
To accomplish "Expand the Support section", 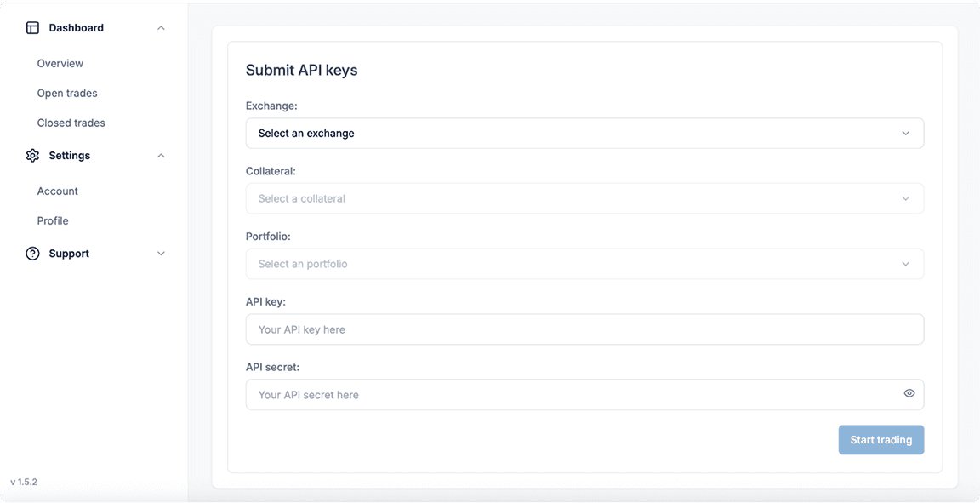I will (x=161, y=253).
